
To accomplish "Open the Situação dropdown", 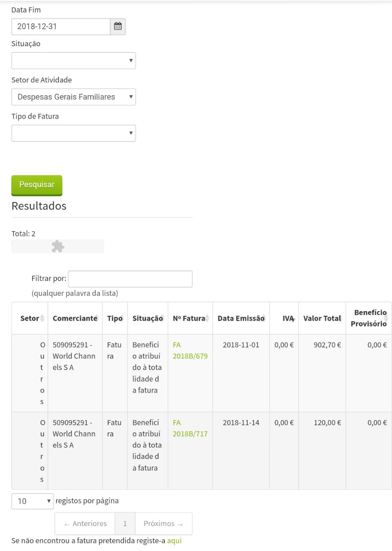I will click(73, 61).
